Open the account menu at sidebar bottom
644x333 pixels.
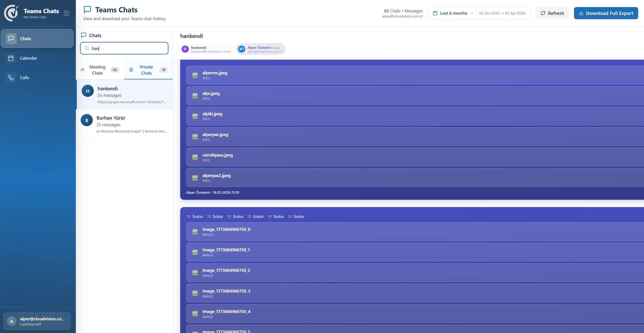coord(37,321)
